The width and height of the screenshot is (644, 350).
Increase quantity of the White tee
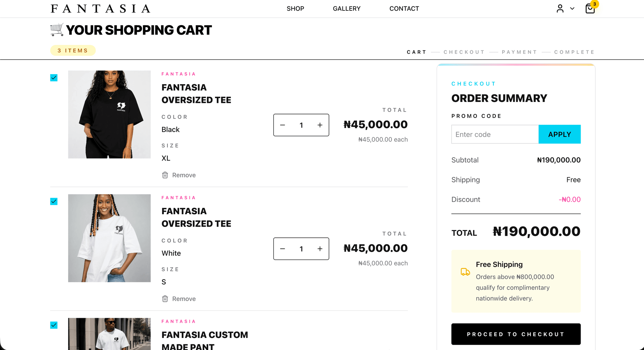tap(320, 249)
